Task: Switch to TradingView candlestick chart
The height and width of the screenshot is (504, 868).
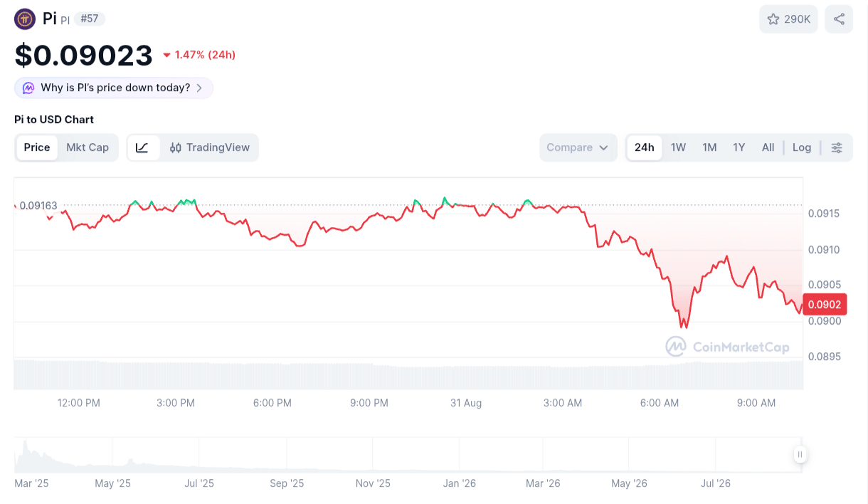Action: (x=210, y=147)
